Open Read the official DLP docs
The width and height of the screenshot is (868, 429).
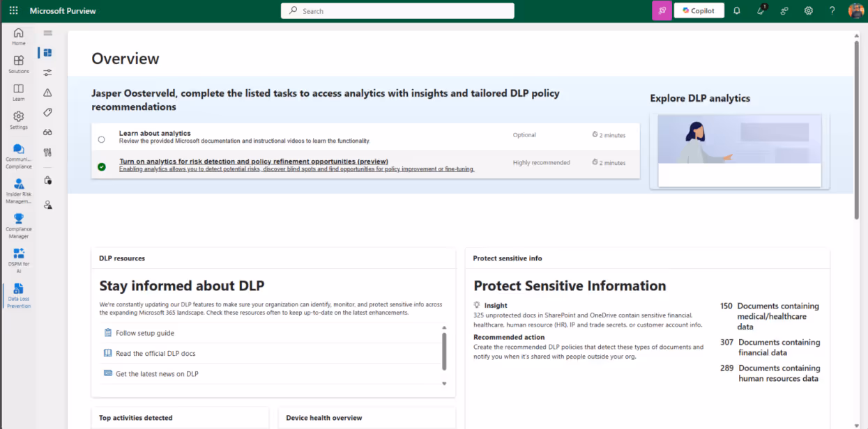[x=155, y=353]
